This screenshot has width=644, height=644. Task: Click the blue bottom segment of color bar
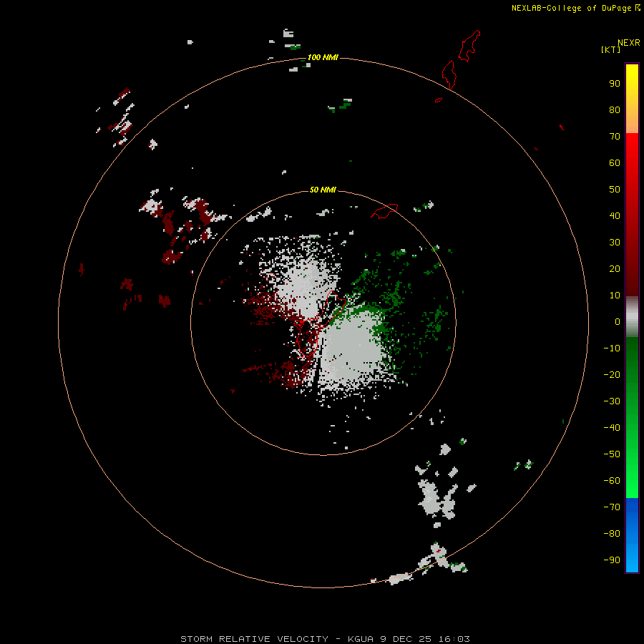point(632,535)
